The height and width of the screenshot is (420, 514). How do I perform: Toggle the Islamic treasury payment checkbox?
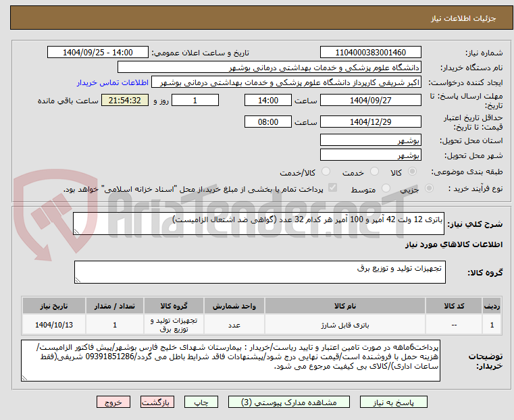pyautogui.click(x=332, y=188)
